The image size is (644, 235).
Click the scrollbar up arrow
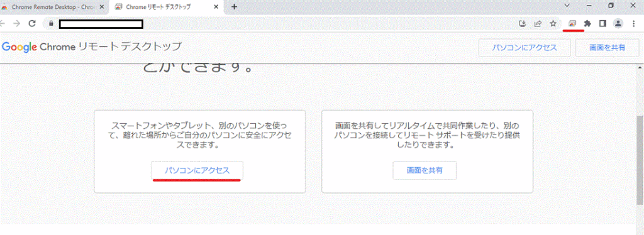(x=640, y=68)
